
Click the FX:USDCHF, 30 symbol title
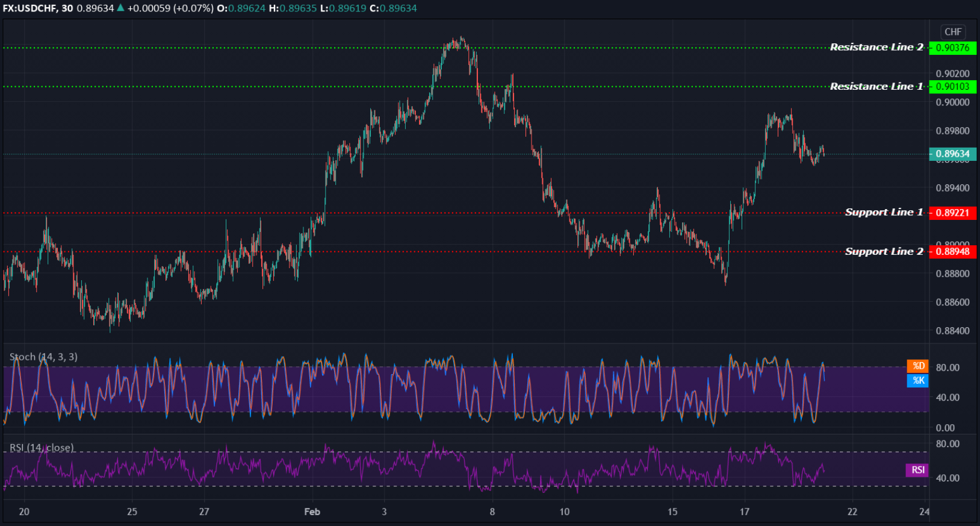37,8
